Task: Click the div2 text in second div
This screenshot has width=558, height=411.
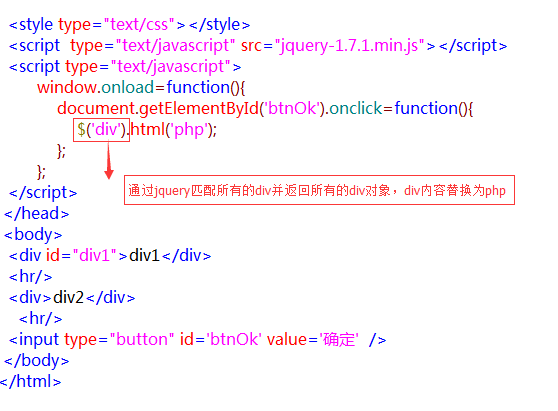Action: click(68, 298)
